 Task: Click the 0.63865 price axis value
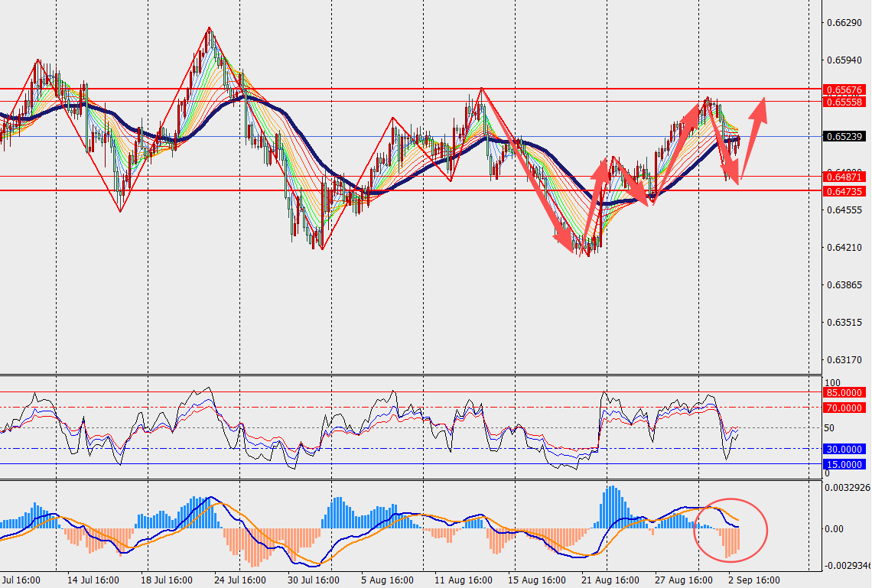point(844,284)
